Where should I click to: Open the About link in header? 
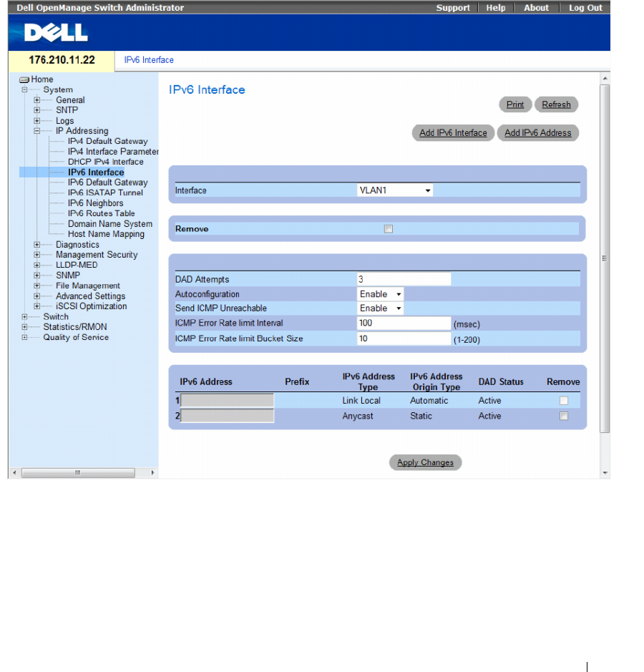coord(536,8)
